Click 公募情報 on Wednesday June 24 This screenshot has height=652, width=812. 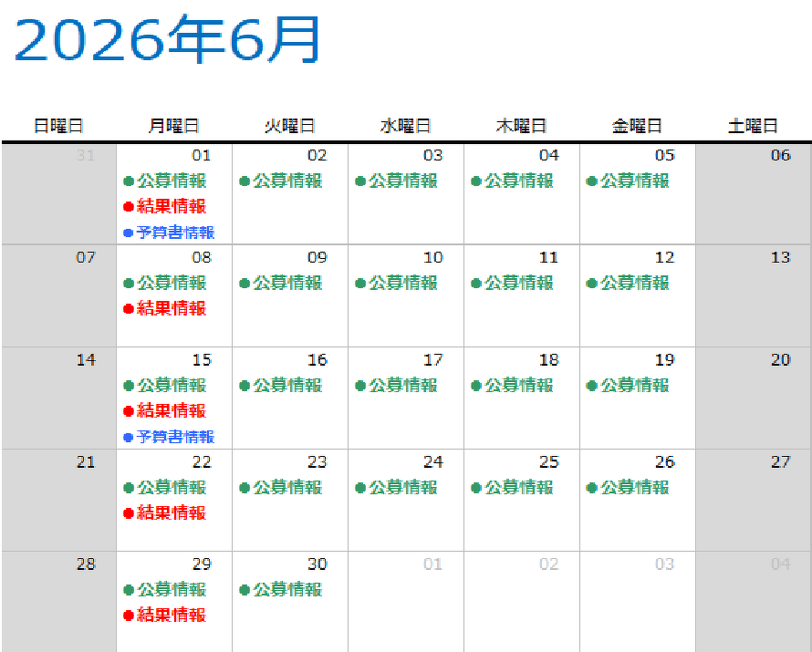click(402, 488)
